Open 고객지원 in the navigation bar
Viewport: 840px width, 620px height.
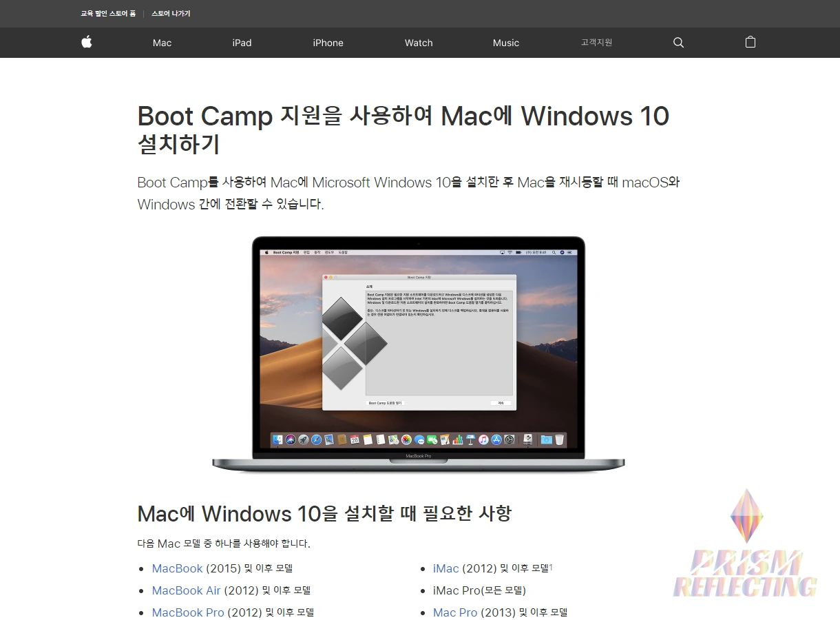tap(596, 43)
